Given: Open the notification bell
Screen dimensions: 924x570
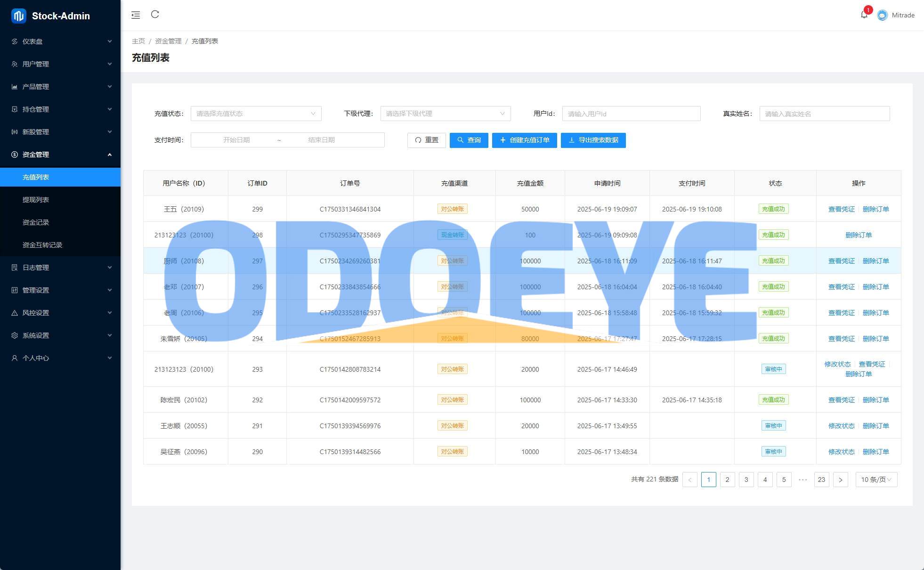Looking at the screenshot, I should pyautogui.click(x=864, y=15).
